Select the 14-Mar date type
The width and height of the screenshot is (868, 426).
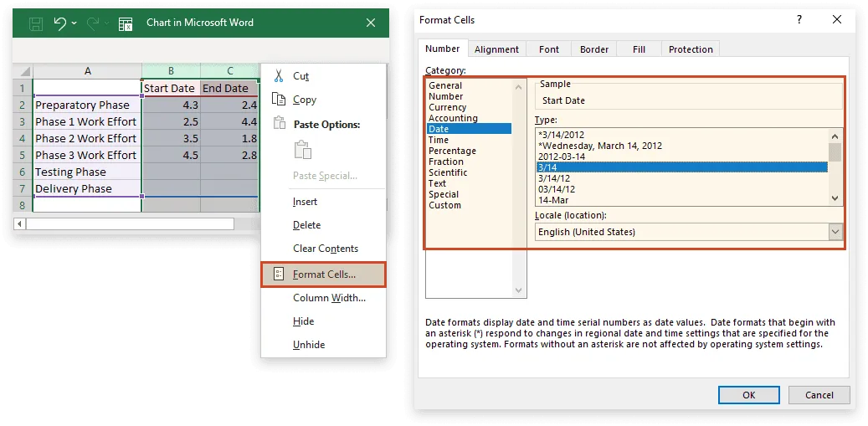click(682, 200)
